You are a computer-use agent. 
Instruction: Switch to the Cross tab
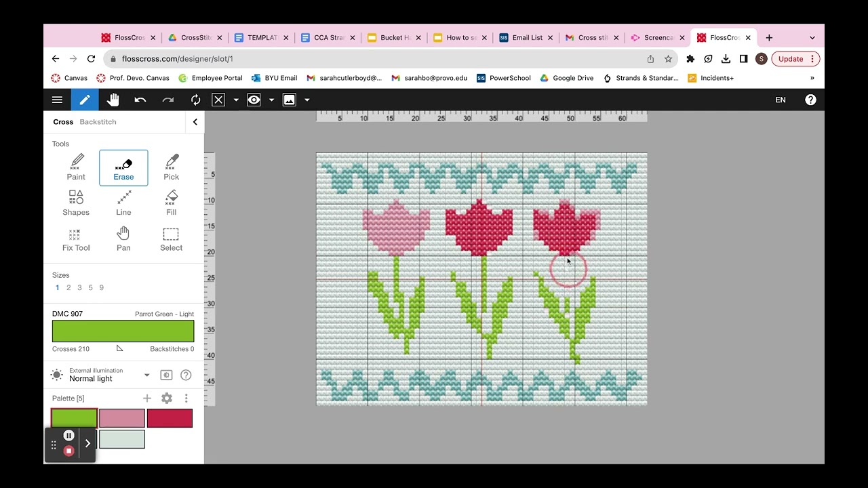click(63, 122)
